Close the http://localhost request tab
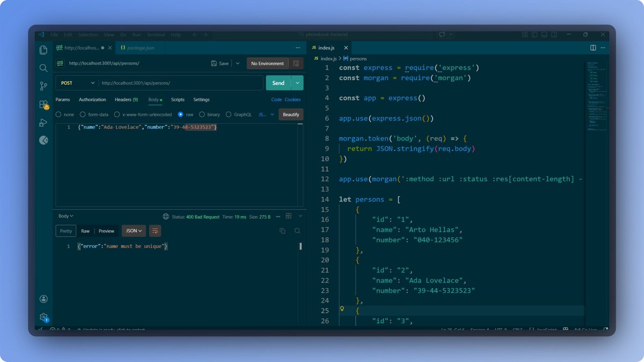The width and height of the screenshot is (644, 362). pos(109,48)
